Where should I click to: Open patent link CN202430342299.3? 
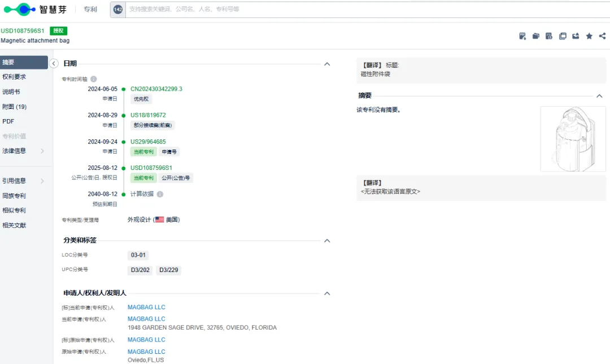point(156,89)
